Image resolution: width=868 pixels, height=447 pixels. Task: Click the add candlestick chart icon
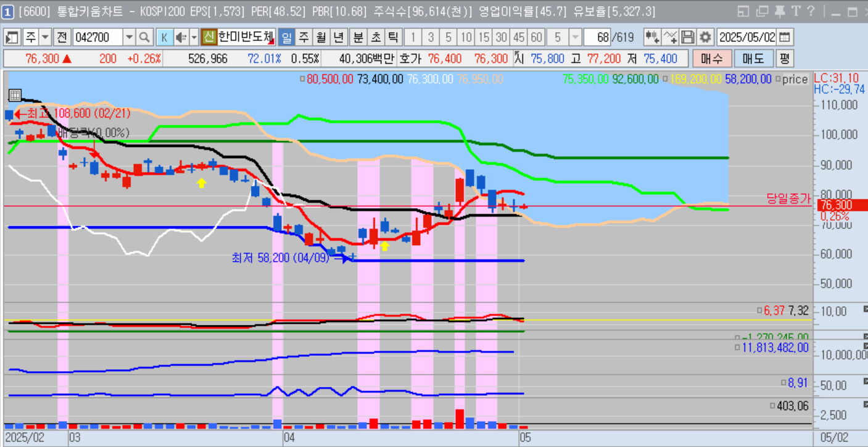click(x=652, y=38)
